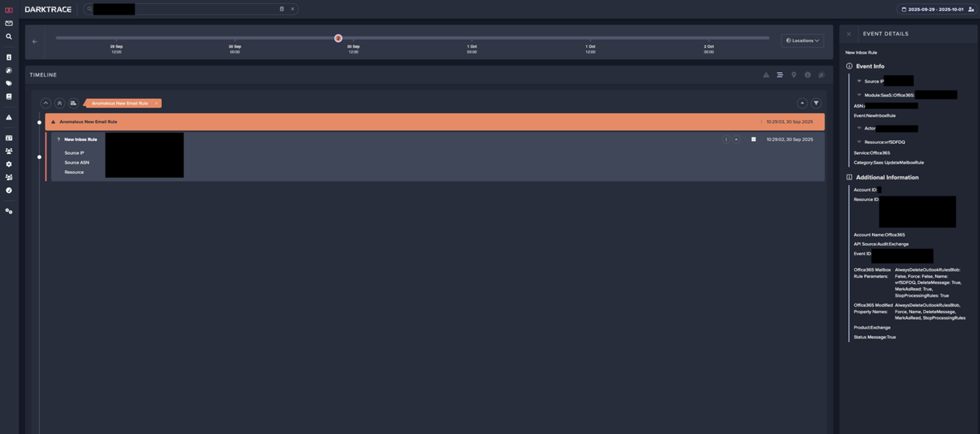The height and width of the screenshot is (434, 980).
Task: Expand the Actor entry in Event Details
Action: (859, 128)
